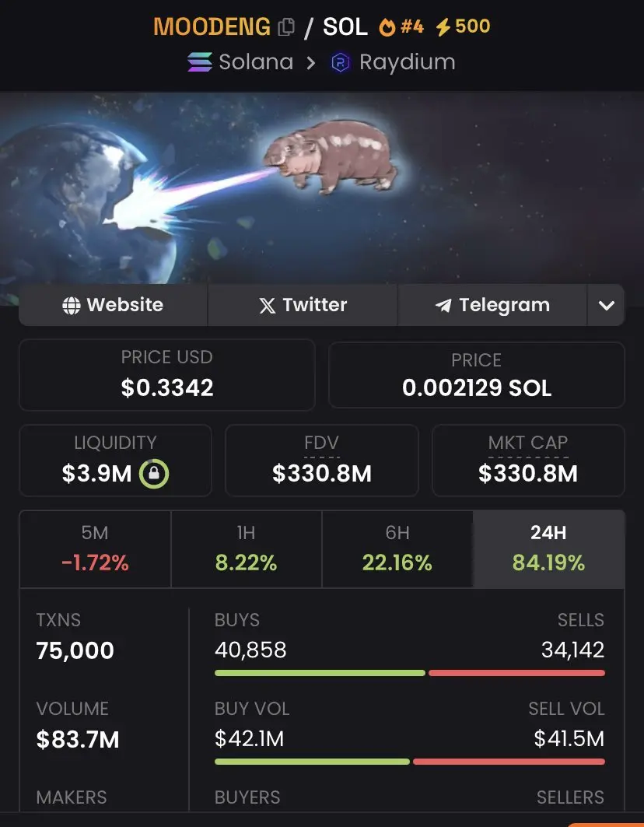Screen dimensions: 644x827
Task: Expand more social links chevron
Action: (x=606, y=305)
